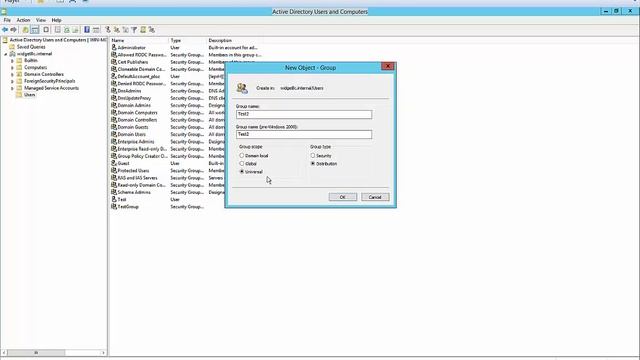
Task: Open filter options with the funnel icon
Action: click(134, 30)
